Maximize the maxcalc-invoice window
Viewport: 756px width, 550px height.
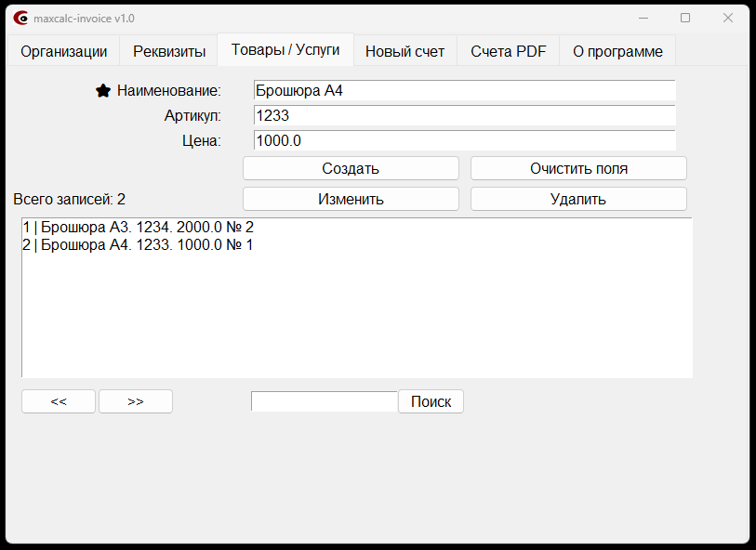click(685, 19)
